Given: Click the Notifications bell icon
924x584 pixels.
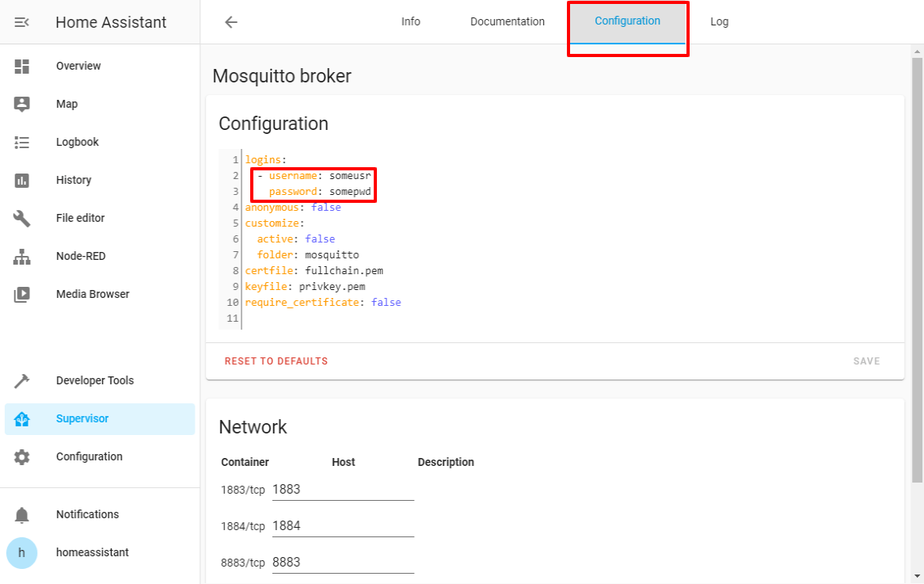Looking at the screenshot, I should coord(22,515).
